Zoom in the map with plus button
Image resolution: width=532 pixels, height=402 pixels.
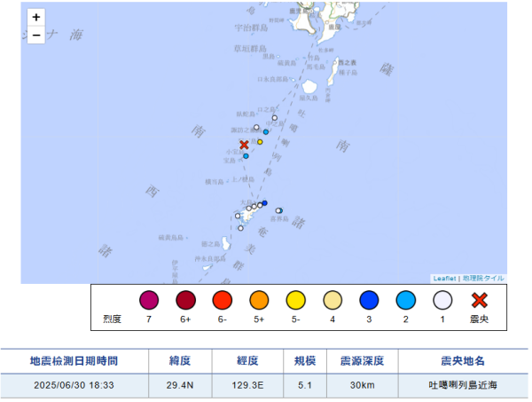click(x=36, y=17)
